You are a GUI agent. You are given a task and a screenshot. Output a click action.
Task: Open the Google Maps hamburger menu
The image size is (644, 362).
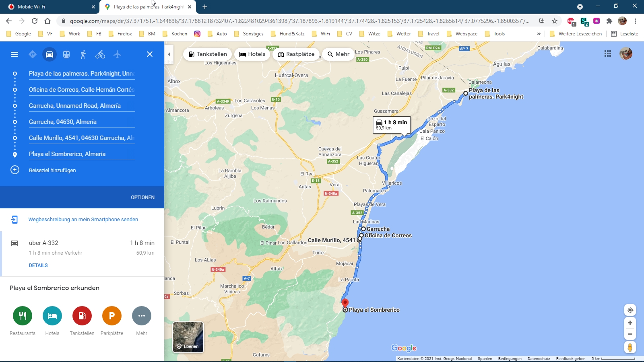click(14, 54)
